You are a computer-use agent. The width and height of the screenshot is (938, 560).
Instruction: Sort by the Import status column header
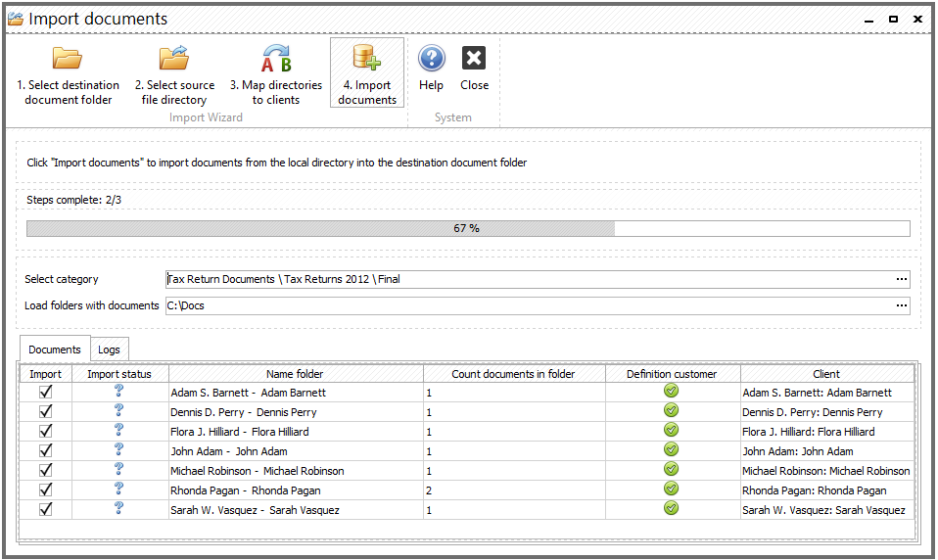point(119,374)
